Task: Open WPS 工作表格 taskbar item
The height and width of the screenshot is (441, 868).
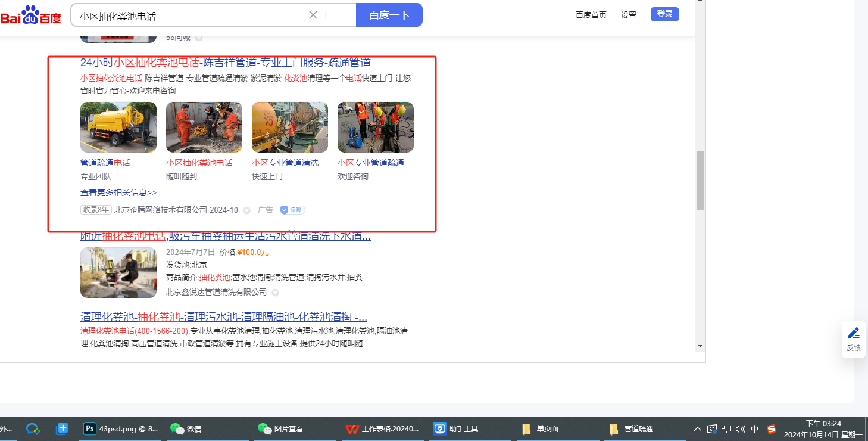Action: point(382,428)
